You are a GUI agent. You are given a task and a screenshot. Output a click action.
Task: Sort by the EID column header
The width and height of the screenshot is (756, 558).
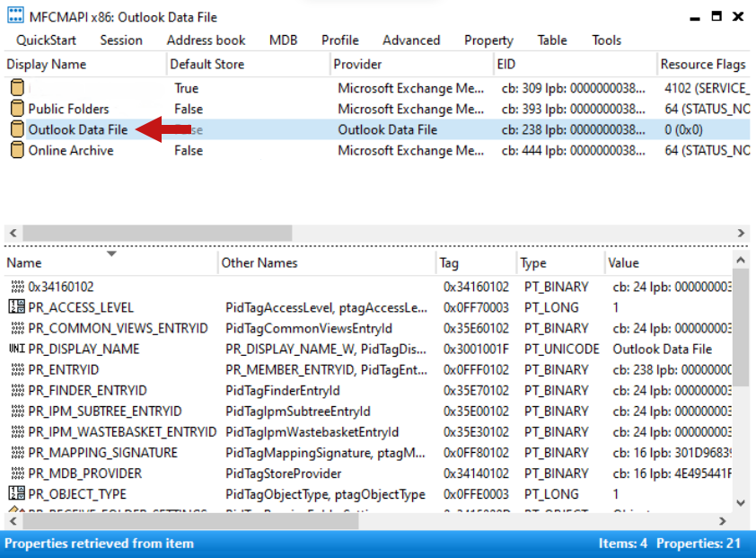click(x=575, y=64)
